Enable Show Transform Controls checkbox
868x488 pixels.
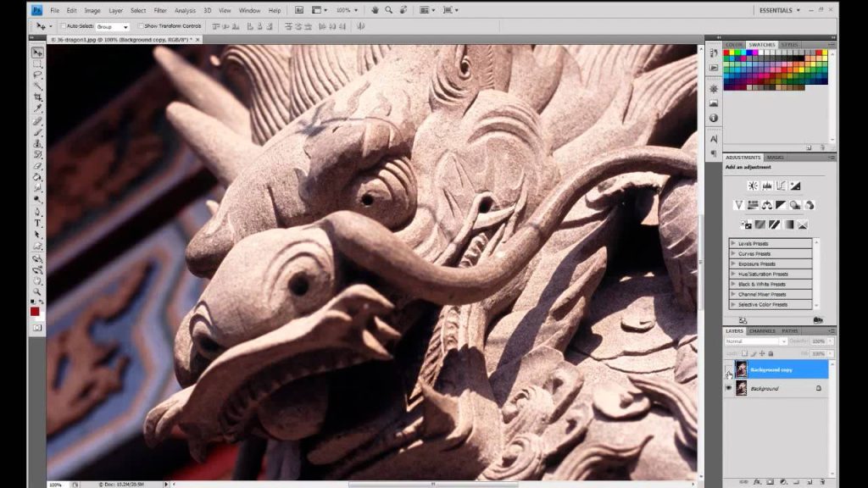(141, 26)
